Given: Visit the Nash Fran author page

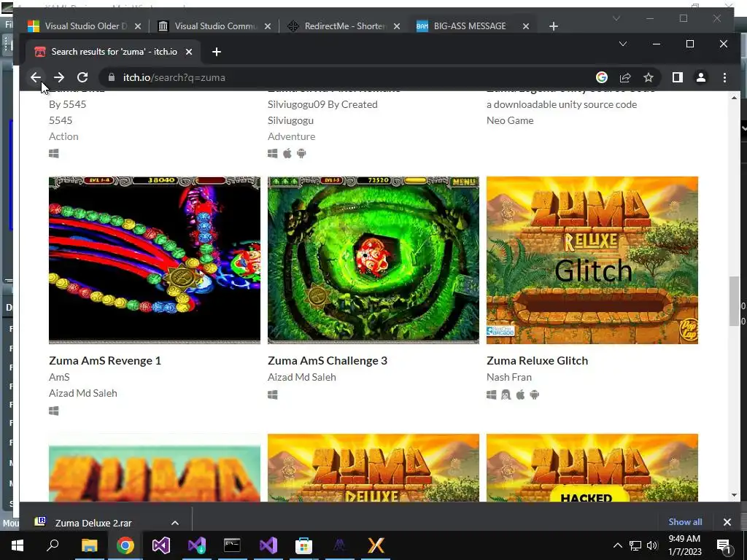Looking at the screenshot, I should [x=508, y=377].
